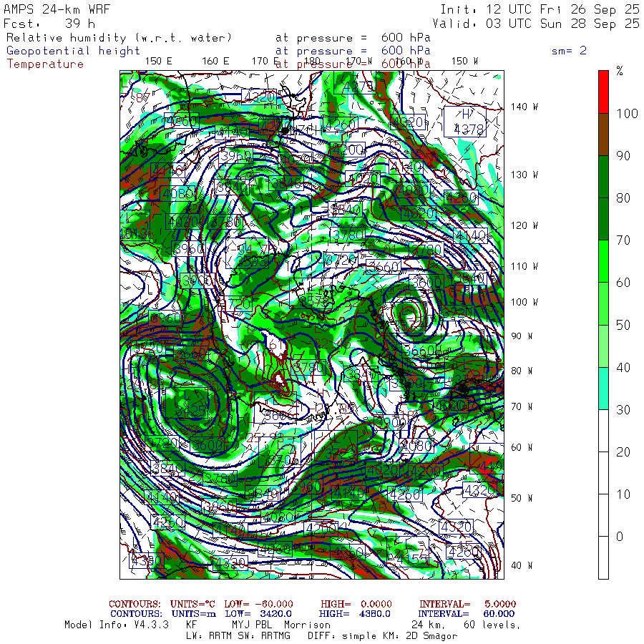This screenshot has height=644, width=644.
Task: Click the "H 4378" high-pressure box on map
Action: coord(465,122)
